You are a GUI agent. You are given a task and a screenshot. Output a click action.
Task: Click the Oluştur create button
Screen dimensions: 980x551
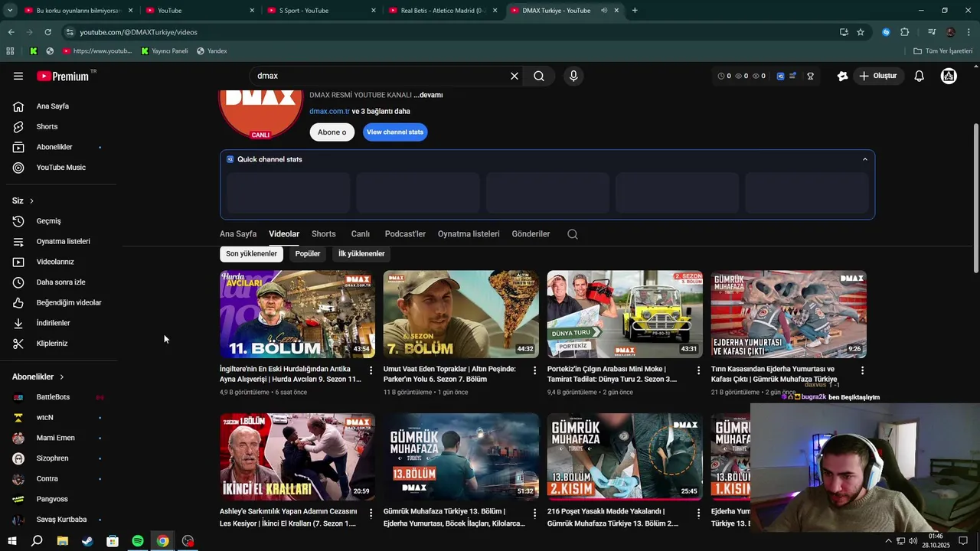(x=877, y=76)
